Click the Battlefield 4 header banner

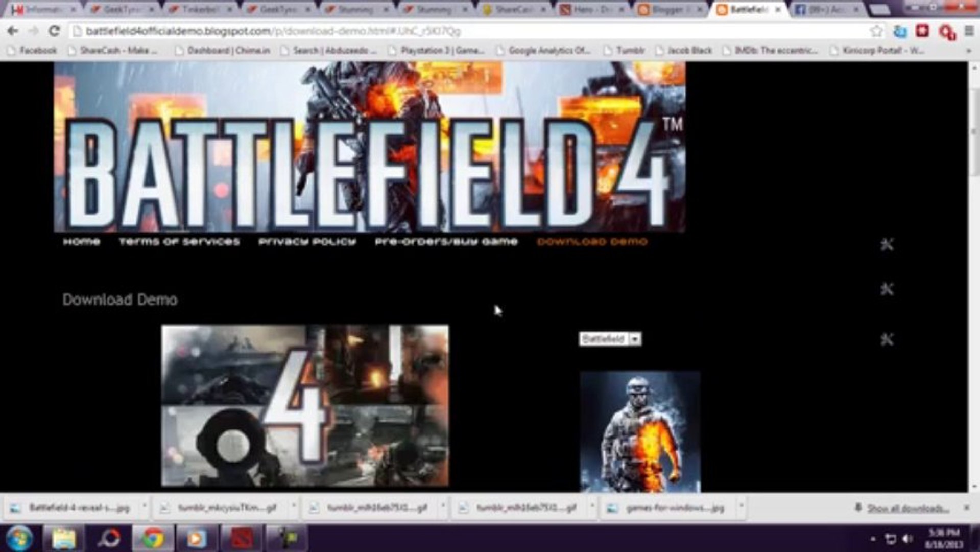coord(370,147)
